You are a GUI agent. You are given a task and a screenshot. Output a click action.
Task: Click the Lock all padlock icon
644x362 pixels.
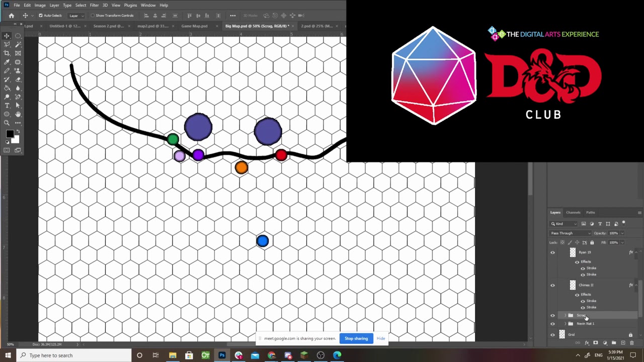coord(592,242)
